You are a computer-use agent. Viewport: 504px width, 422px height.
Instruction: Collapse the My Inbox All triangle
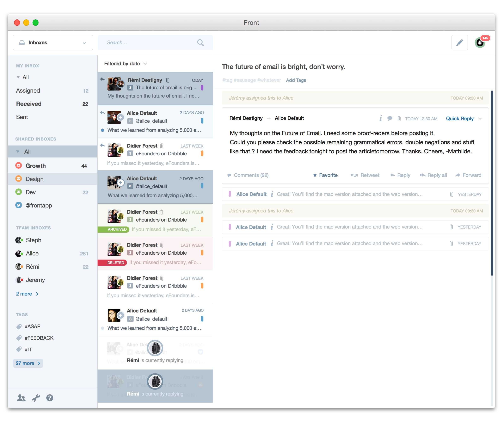pos(18,77)
